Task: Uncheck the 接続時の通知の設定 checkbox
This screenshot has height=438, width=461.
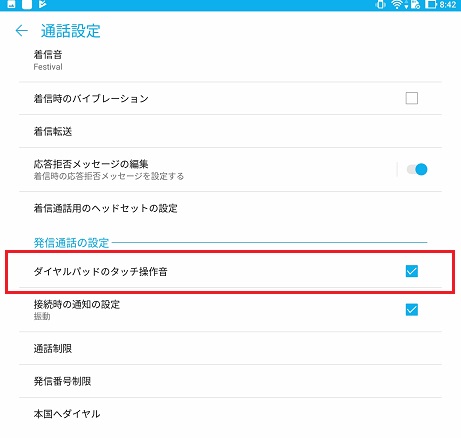Action: [412, 310]
